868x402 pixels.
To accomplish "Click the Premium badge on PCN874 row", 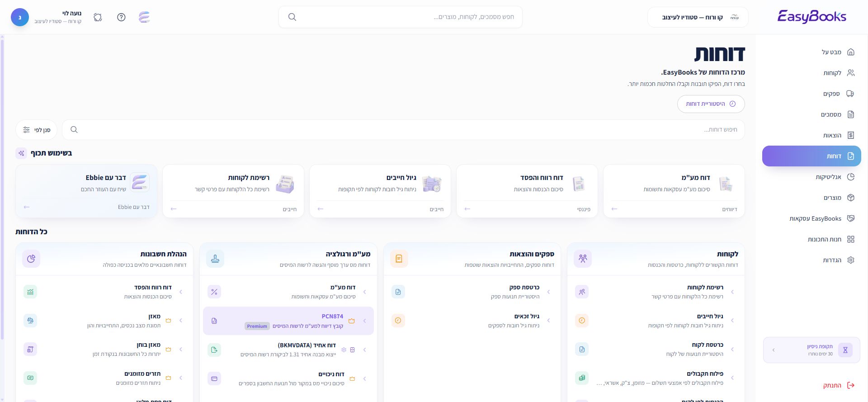I will pyautogui.click(x=257, y=326).
